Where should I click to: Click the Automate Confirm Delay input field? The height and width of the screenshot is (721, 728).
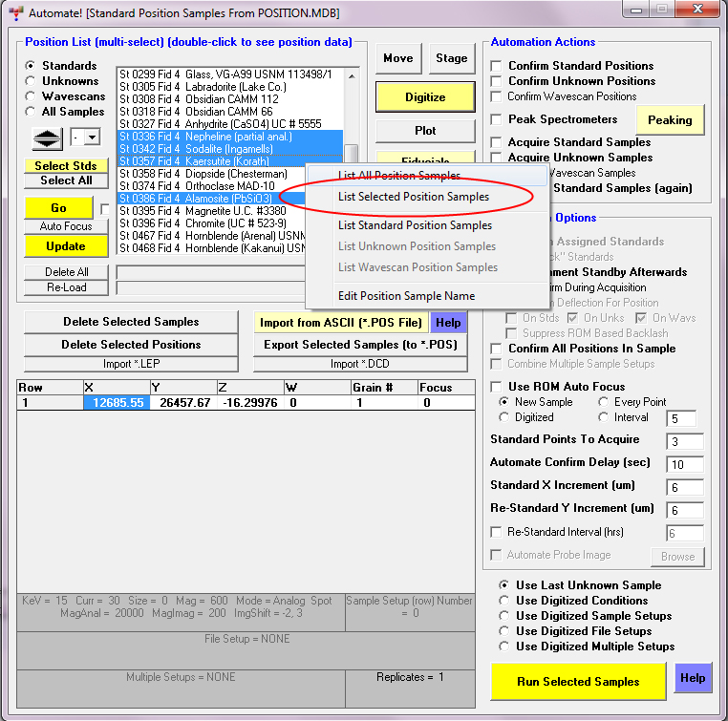[x=685, y=464]
